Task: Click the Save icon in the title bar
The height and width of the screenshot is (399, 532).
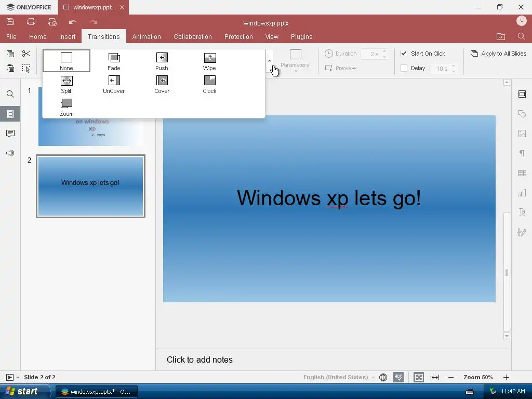Action: 10,22
